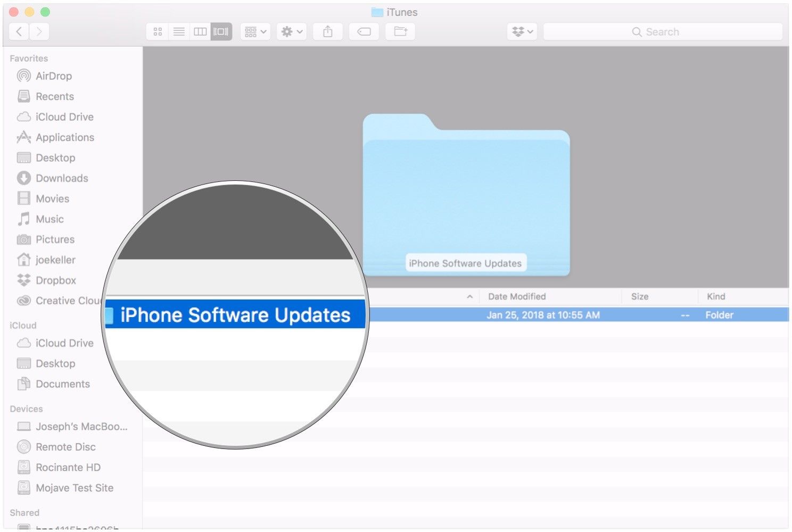Viewport: 792px width, 532px height.
Task: Open AirDrop from the sidebar
Action: click(x=53, y=76)
